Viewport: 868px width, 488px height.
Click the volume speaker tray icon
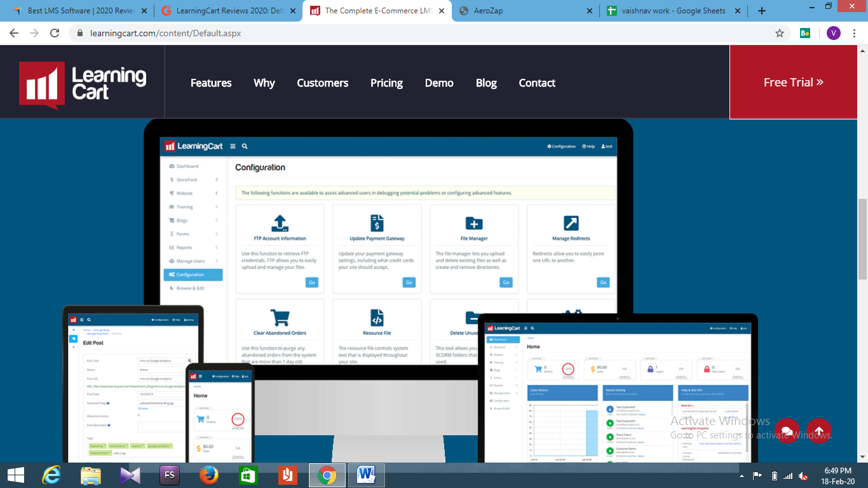coord(804,476)
